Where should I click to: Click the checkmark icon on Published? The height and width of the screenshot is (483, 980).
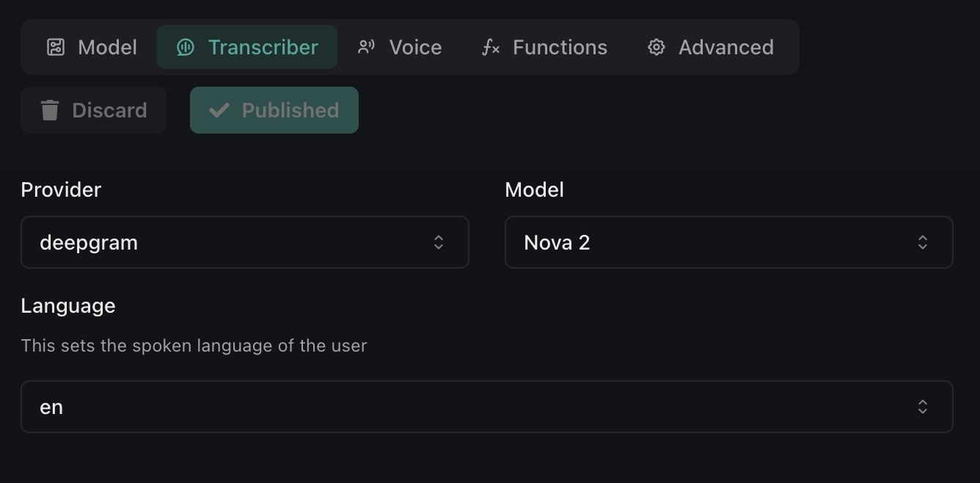[x=219, y=110]
